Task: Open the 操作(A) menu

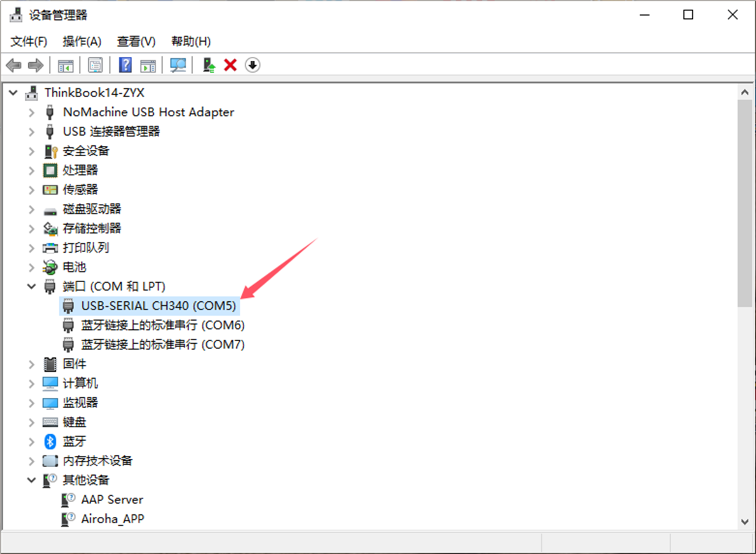Action: click(82, 41)
